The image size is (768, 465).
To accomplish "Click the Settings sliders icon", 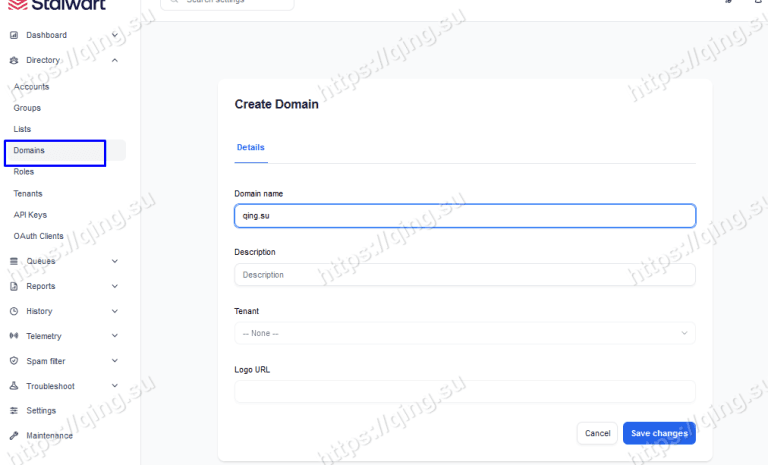I will [x=14, y=411].
